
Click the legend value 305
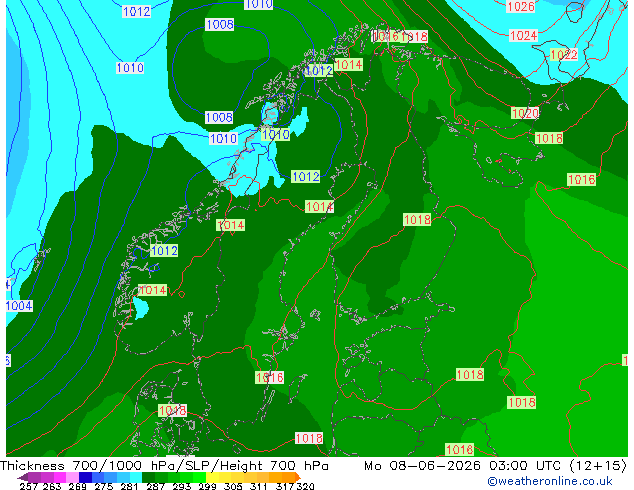(x=233, y=486)
